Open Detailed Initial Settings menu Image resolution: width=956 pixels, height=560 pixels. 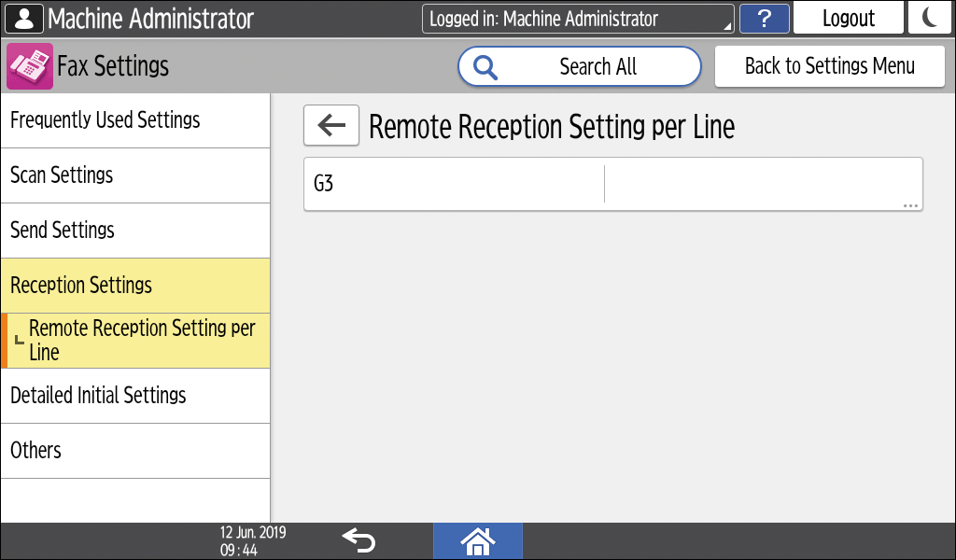point(135,396)
